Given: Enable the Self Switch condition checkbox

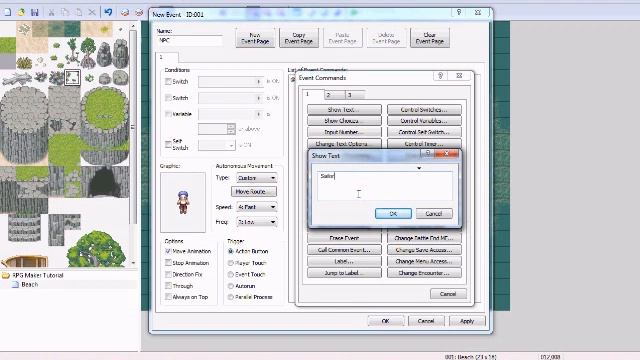Looking at the screenshot, I should 168,144.
